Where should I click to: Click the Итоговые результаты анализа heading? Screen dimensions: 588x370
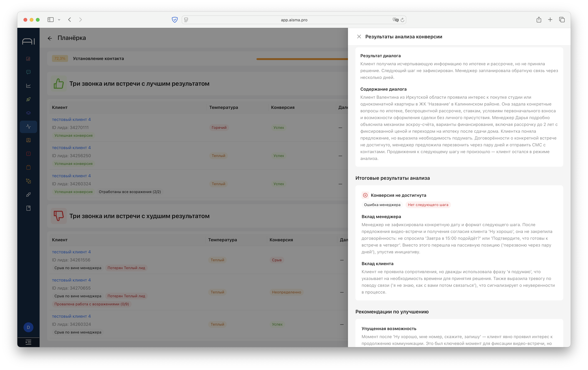[392, 178]
